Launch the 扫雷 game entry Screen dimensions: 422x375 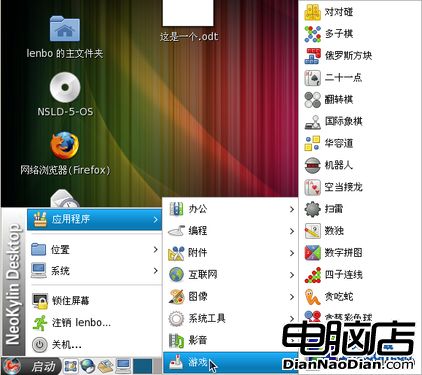pyautogui.click(x=360, y=209)
